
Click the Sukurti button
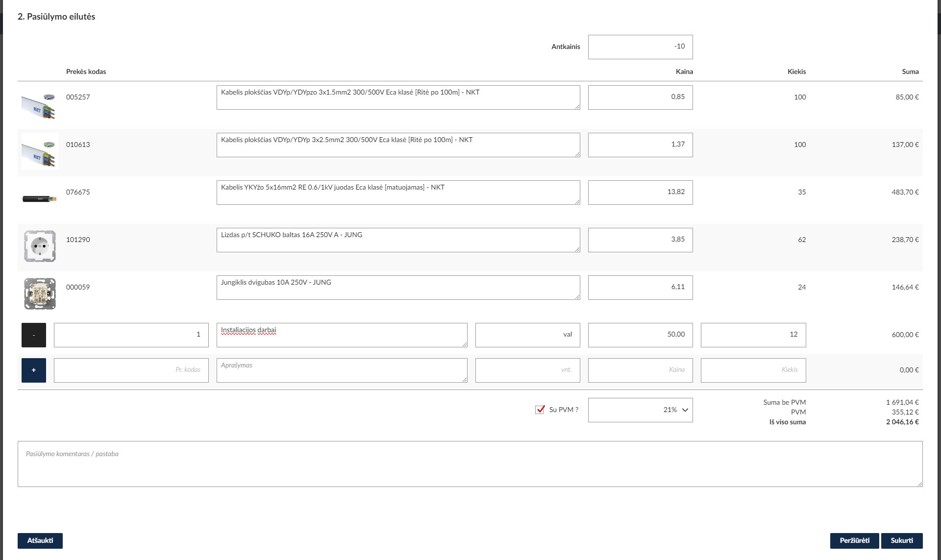[902, 541]
